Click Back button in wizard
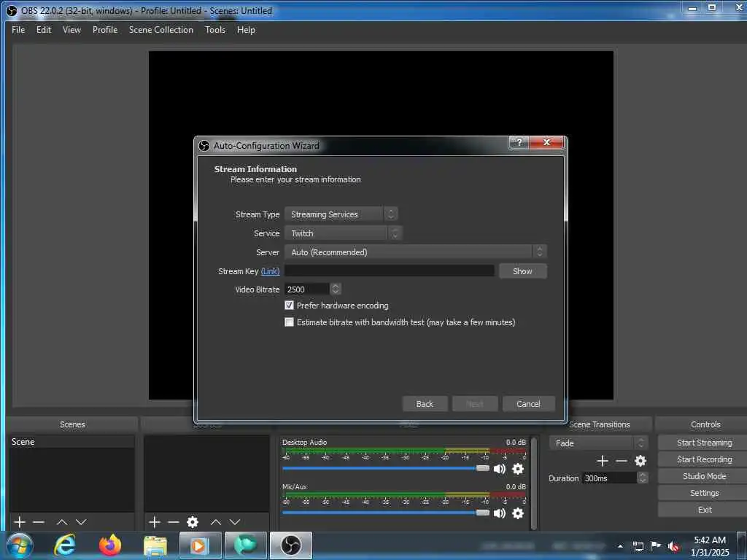The image size is (747, 560). 425,404
